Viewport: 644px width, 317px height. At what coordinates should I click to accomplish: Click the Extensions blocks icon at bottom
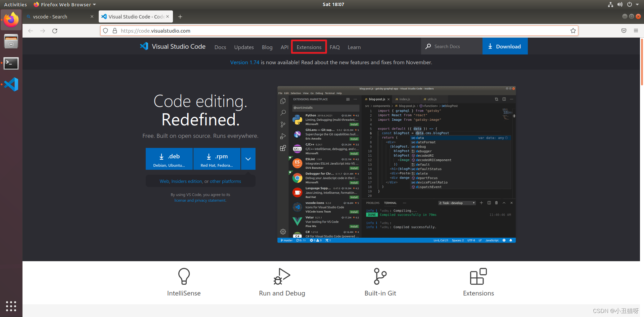478,276
